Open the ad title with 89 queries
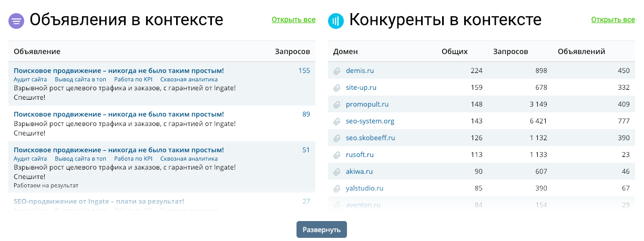 coord(119,114)
